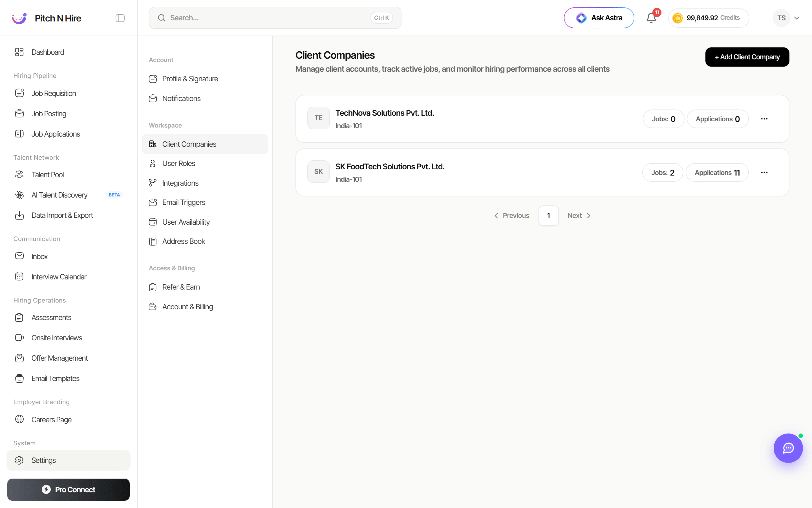This screenshot has width=812, height=508.
Task: Click the TS avatar
Action: pyautogui.click(x=782, y=18)
